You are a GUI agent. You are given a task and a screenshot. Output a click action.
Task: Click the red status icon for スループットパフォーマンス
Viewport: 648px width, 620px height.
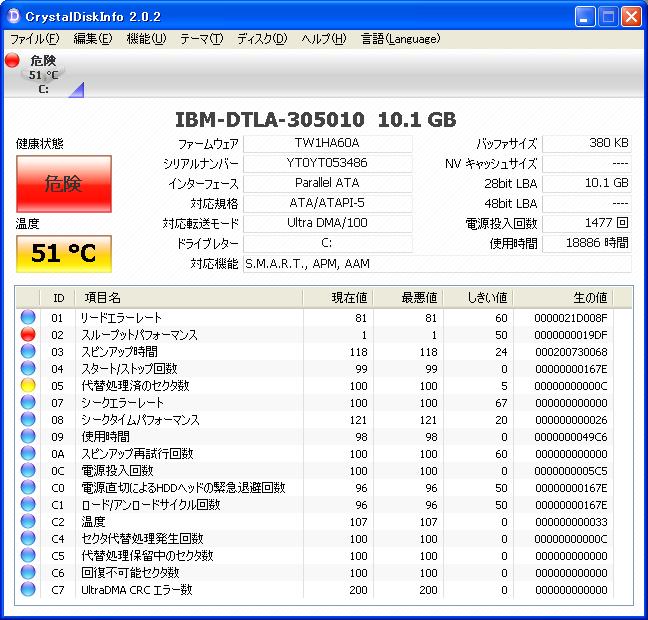(28, 334)
